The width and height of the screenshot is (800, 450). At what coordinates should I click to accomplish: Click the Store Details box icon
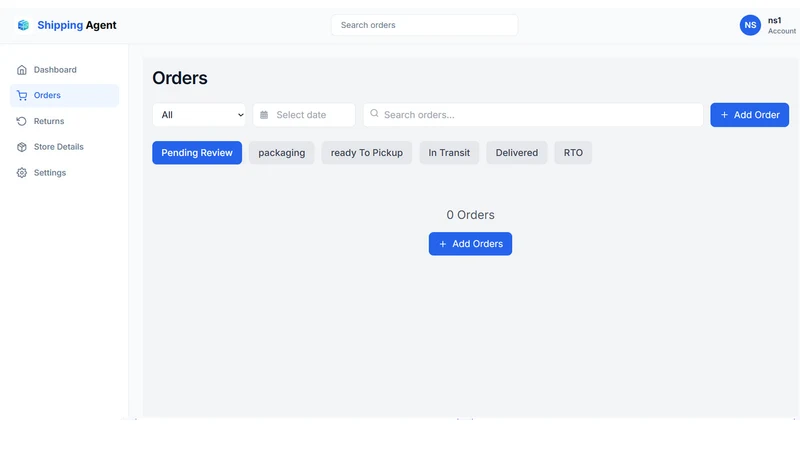(21, 147)
